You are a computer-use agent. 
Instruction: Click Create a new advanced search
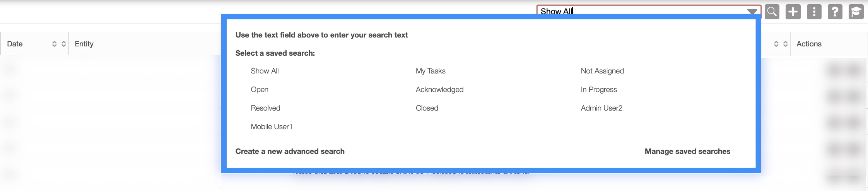(x=290, y=152)
